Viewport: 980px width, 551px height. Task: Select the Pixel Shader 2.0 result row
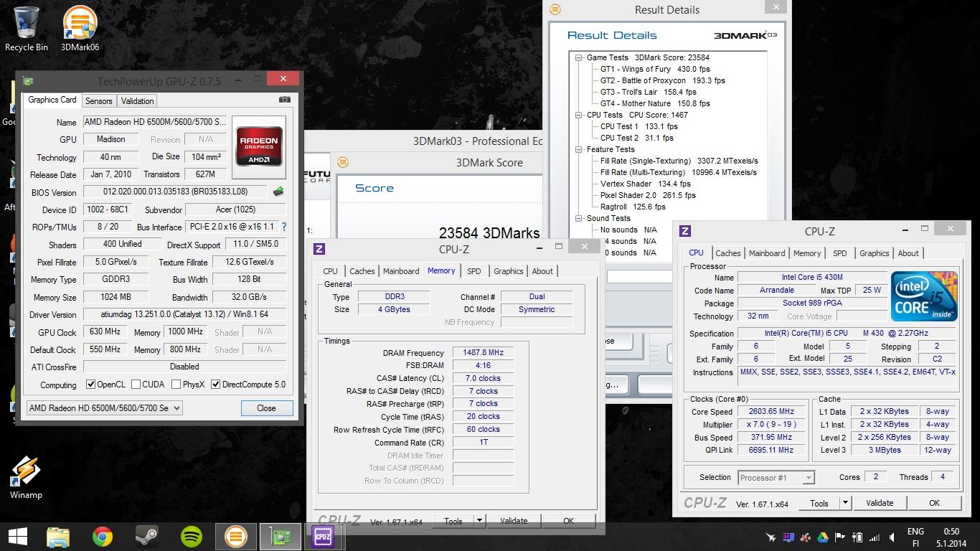pos(648,195)
